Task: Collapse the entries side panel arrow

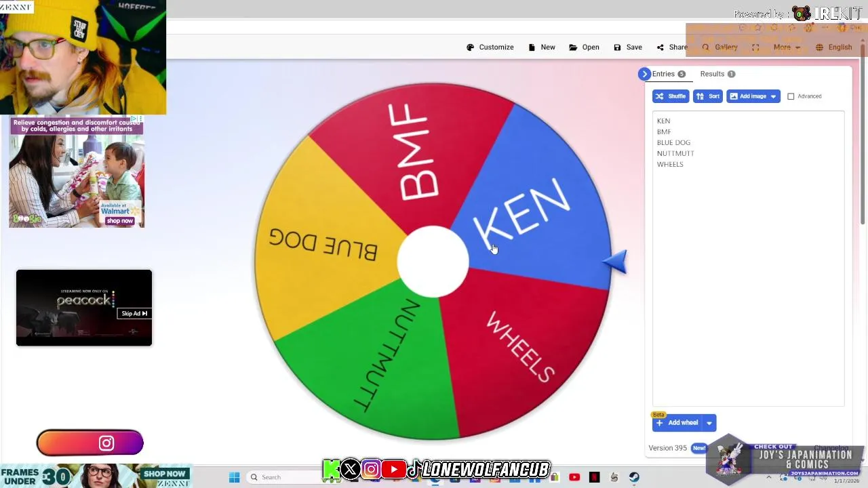Action: click(644, 74)
